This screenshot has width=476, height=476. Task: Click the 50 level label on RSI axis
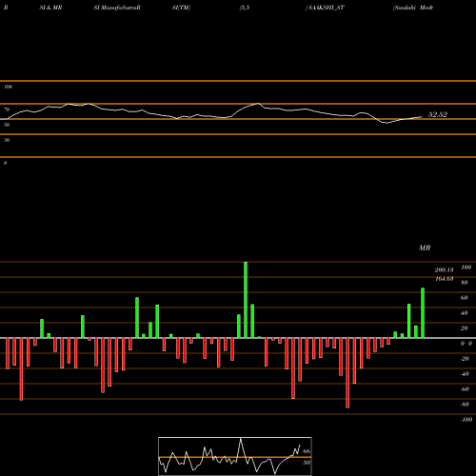(7, 125)
